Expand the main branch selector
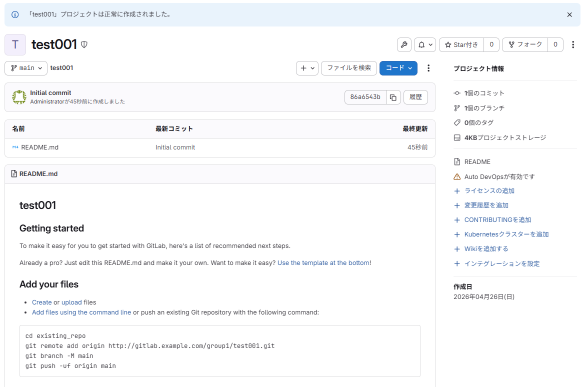 [x=26, y=68]
